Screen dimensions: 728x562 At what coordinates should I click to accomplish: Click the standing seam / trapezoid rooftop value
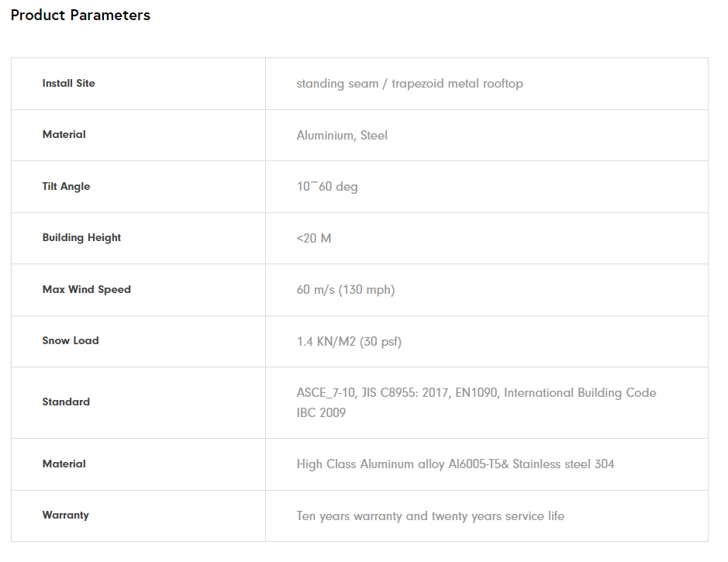coord(409,84)
